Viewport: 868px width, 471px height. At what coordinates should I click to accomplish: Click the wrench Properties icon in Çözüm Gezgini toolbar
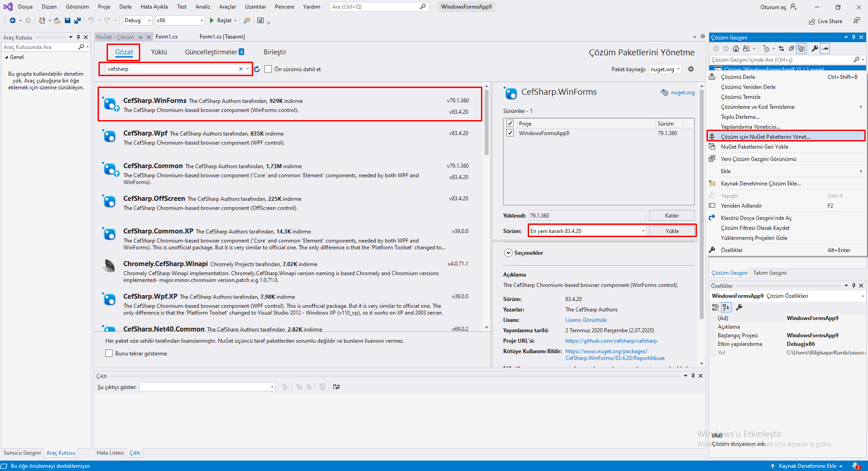pos(815,49)
